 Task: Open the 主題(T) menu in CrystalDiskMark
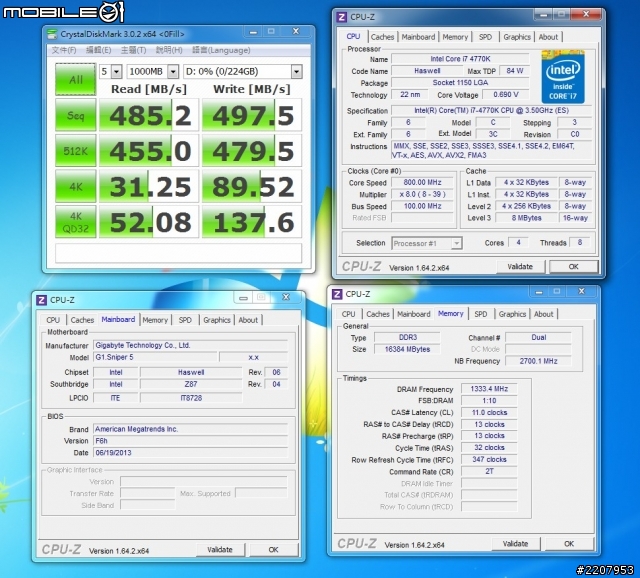point(133,50)
